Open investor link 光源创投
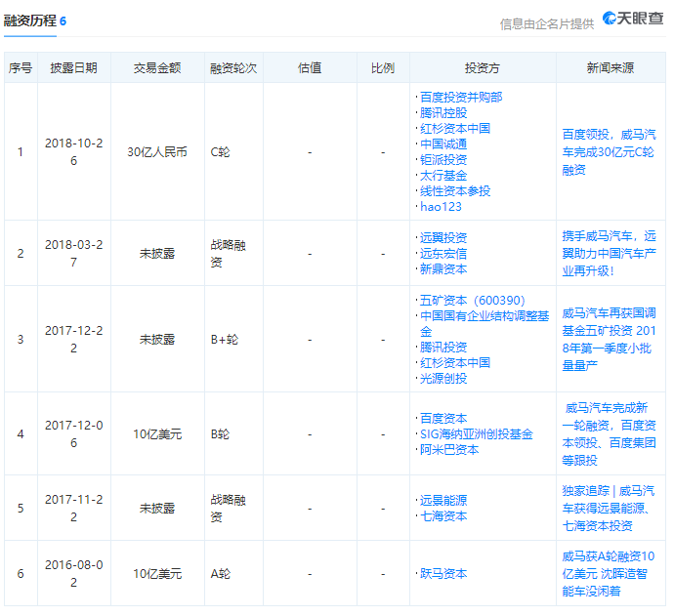Screen dimensions: 674x616 click(x=443, y=379)
